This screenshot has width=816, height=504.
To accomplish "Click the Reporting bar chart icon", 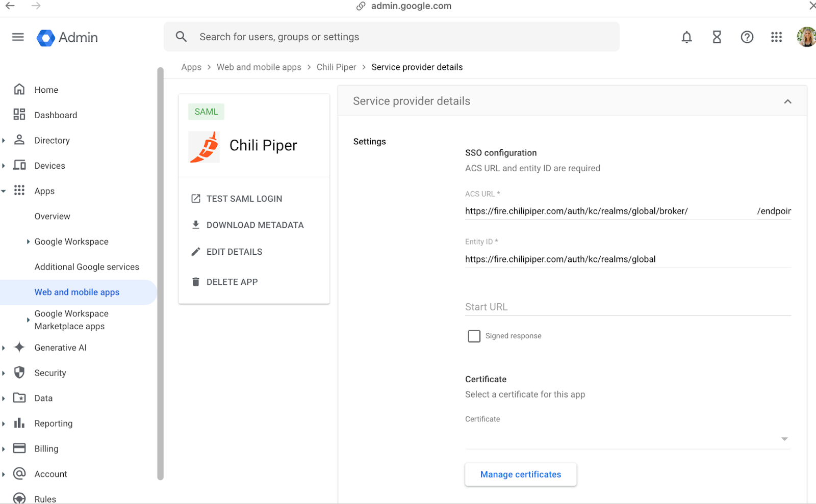I will click(19, 423).
